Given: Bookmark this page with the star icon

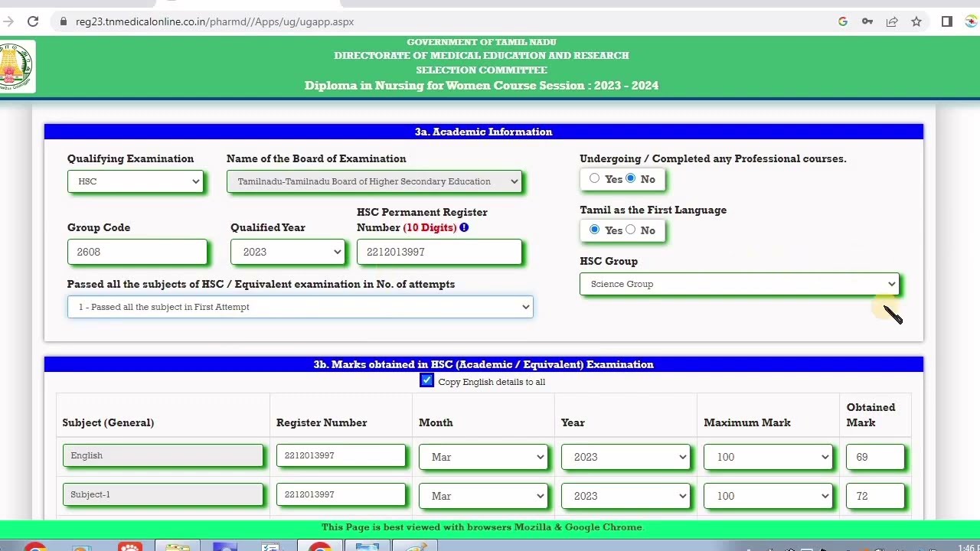Looking at the screenshot, I should pos(916,21).
